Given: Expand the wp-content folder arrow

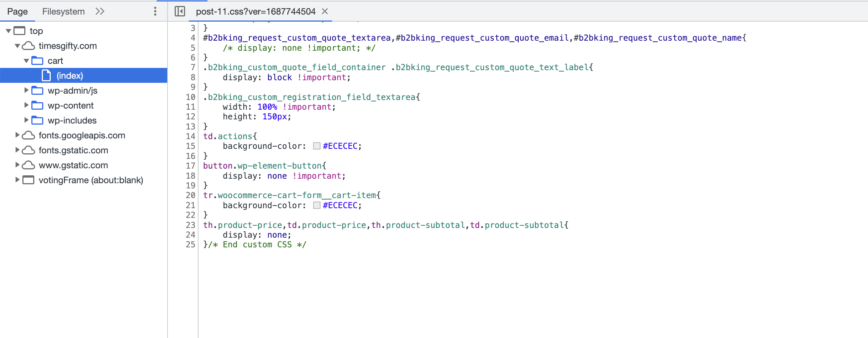Looking at the screenshot, I should click(26, 105).
